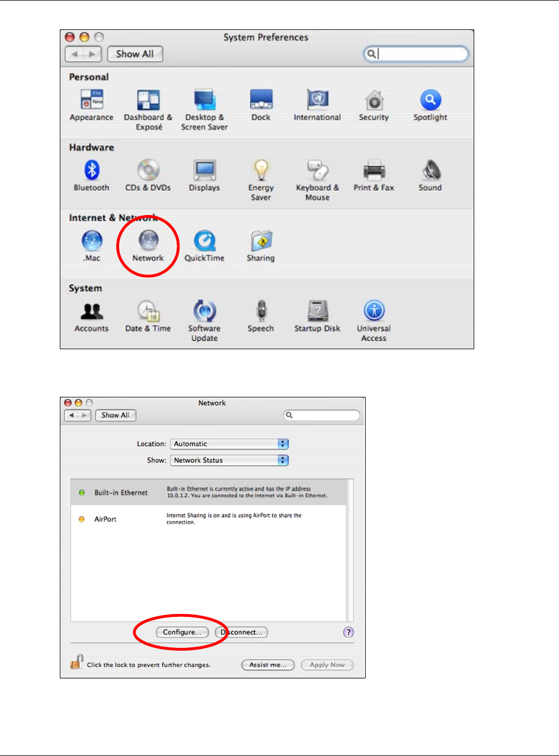Select the Built-in Ethernet row
This screenshot has width=559, height=756.
[x=208, y=492]
